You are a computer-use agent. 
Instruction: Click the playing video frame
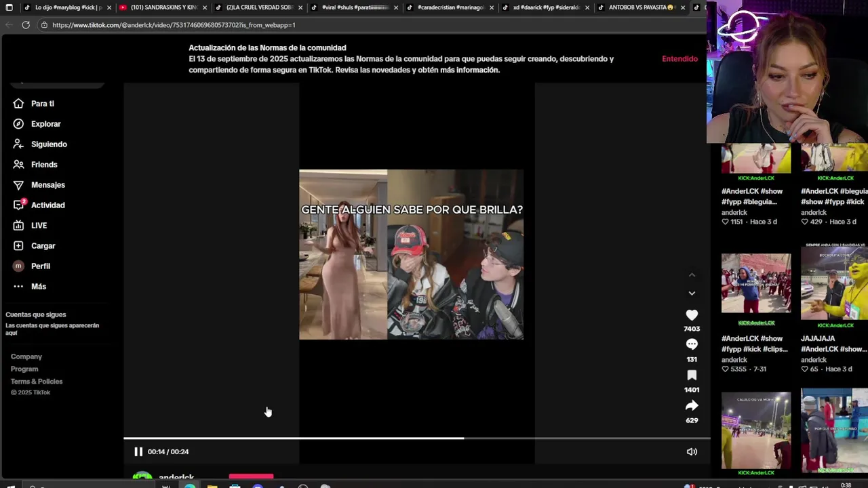tap(411, 254)
